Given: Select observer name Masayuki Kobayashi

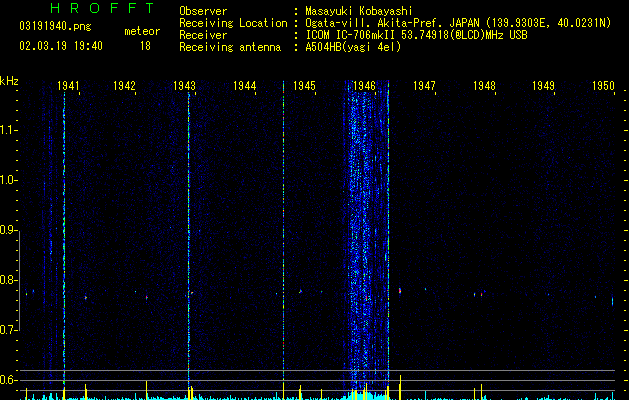Looking at the screenshot, I should pyautogui.click(x=359, y=11).
